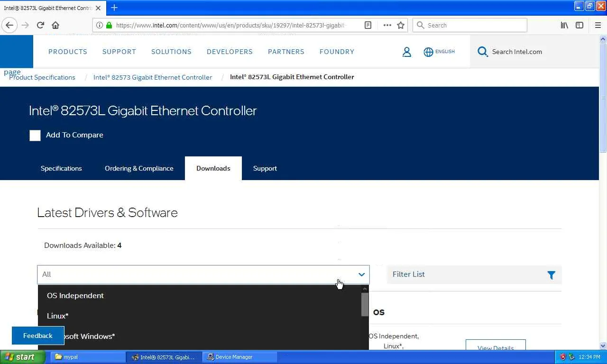Click the Downloads Available: 4 text
Viewport: 607px width, 364px height.
coord(83,245)
